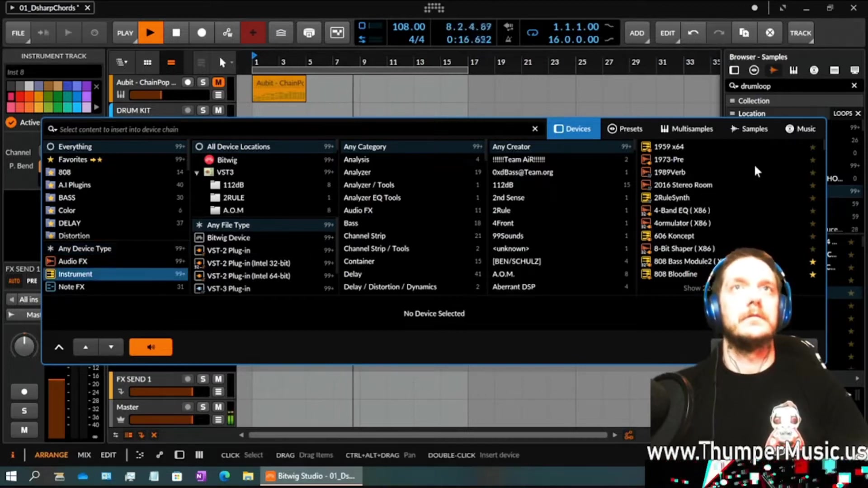Select Channel Strip category
Image resolution: width=868 pixels, height=488 pixels.
[412, 236]
